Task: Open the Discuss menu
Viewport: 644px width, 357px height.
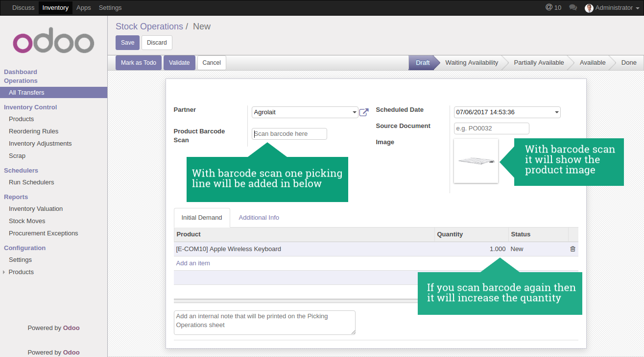Action: click(x=24, y=7)
